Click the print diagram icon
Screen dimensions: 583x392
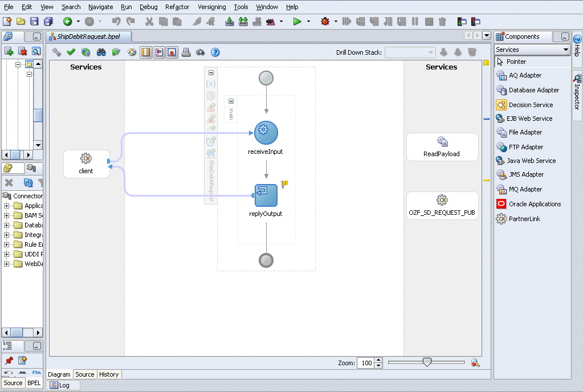[186, 52]
